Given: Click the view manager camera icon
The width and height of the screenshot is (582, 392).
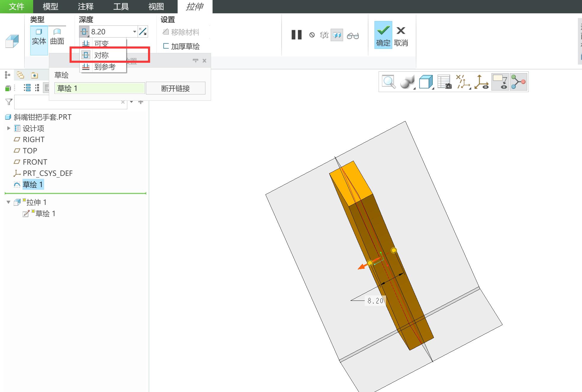Looking at the screenshot, I should coord(444,82).
